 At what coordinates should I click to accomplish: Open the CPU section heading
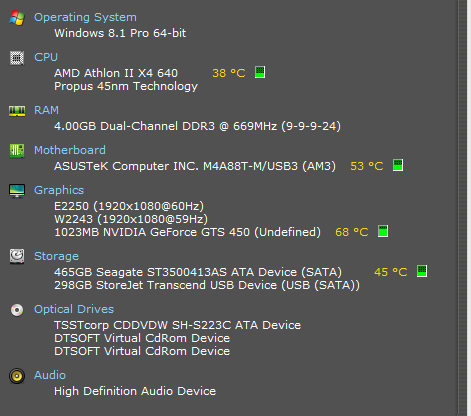[x=46, y=57]
